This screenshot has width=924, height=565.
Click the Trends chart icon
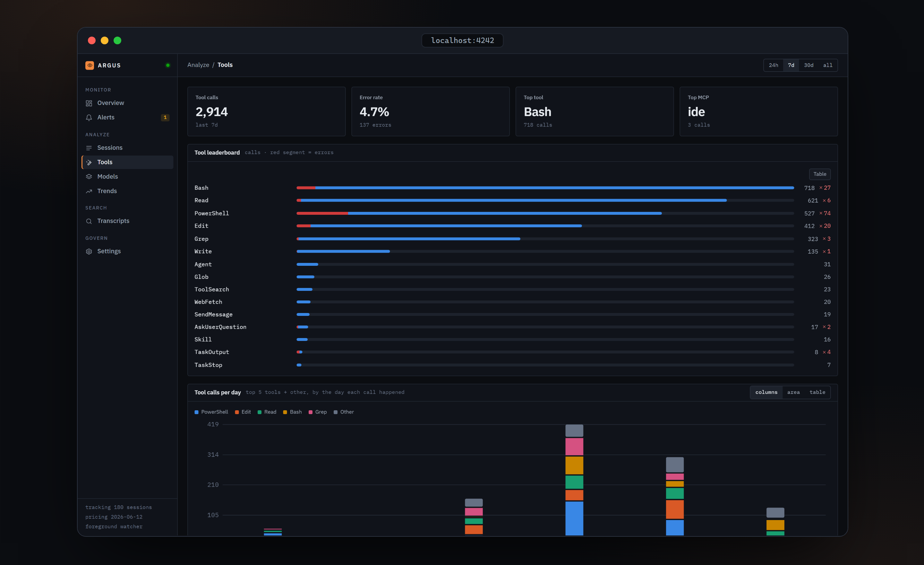[89, 191]
